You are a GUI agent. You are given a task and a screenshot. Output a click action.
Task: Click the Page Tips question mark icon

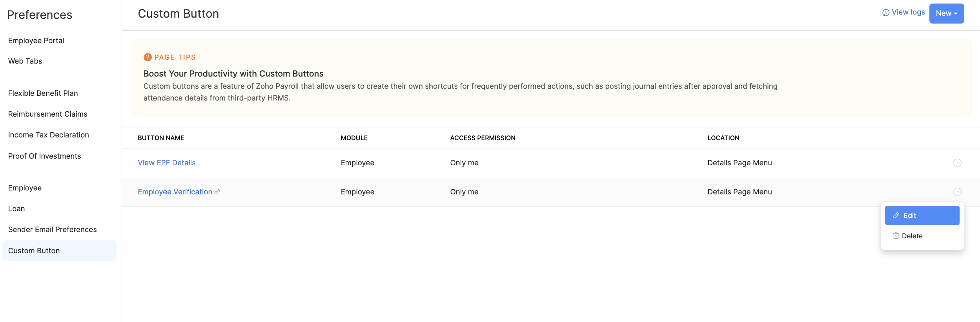coord(148,57)
